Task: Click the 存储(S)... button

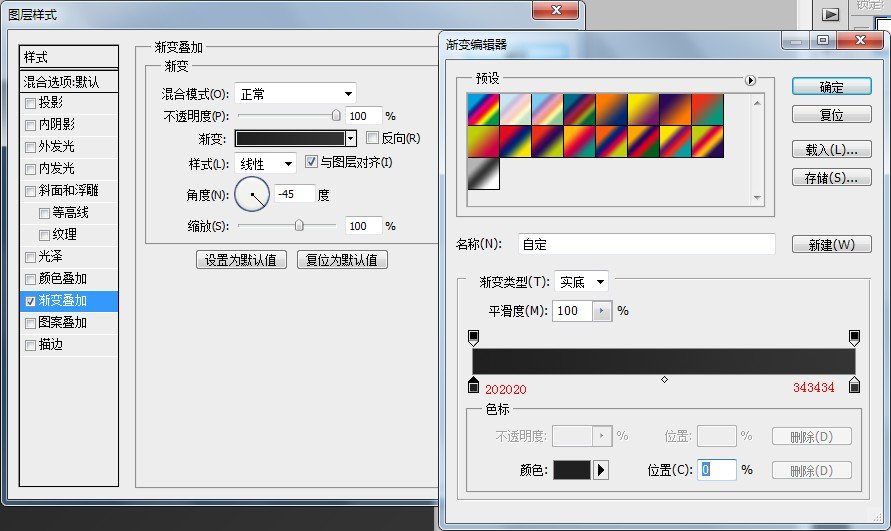Action: point(831,177)
